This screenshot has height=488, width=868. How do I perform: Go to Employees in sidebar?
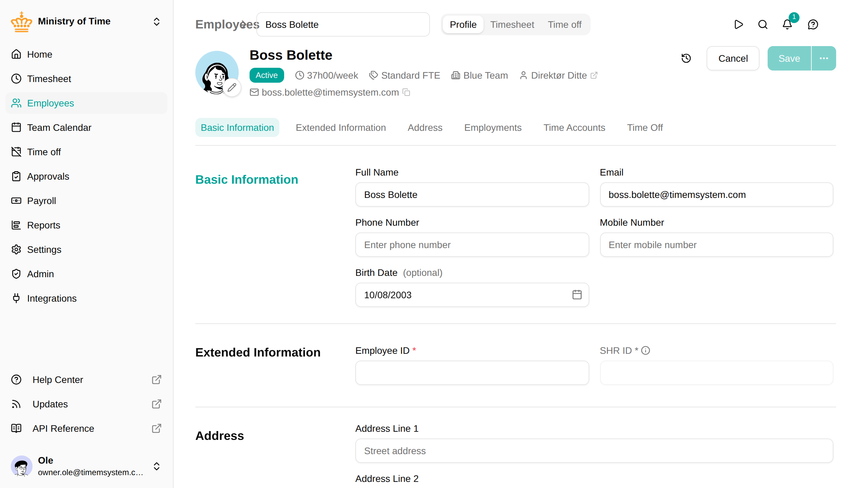click(x=86, y=103)
